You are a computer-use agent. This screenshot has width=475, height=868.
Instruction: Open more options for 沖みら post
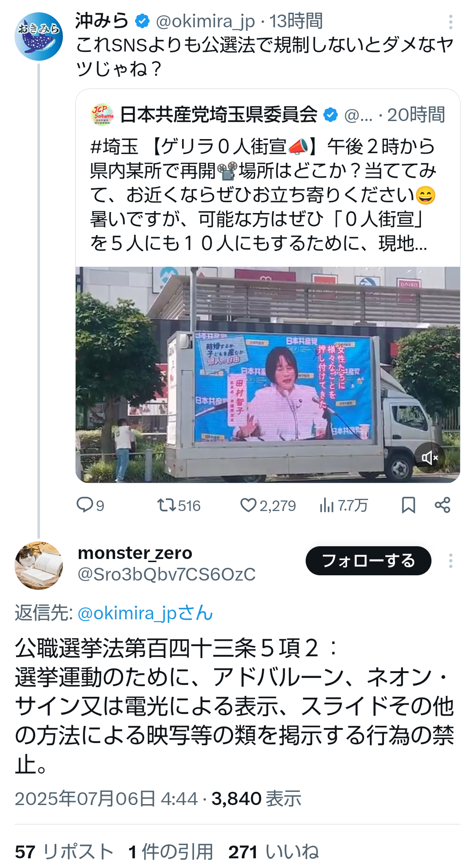[x=450, y=22]
